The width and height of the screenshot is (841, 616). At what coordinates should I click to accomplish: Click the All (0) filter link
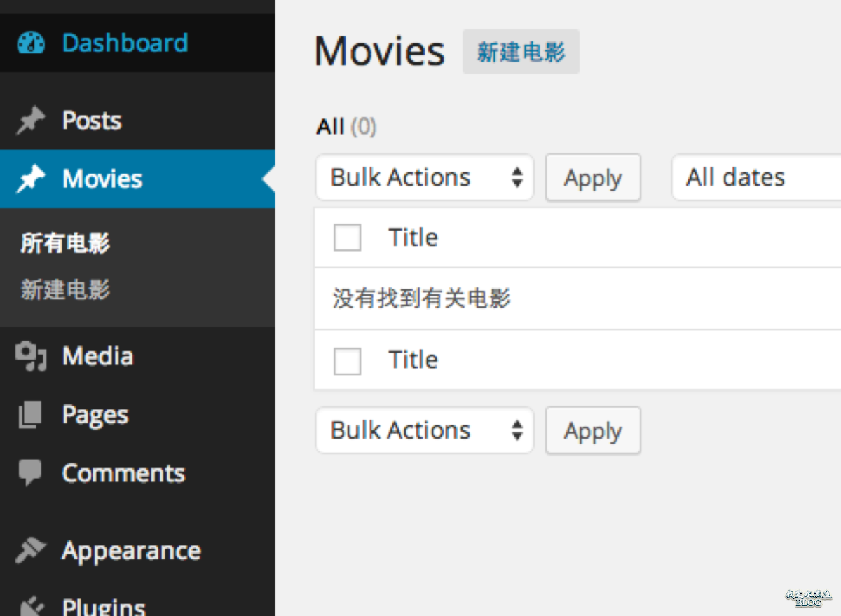331,127
